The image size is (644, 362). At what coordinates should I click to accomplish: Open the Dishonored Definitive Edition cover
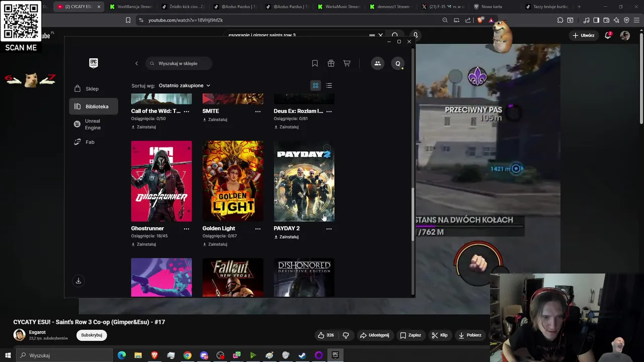pyautogui.click(x=304, y=278)
